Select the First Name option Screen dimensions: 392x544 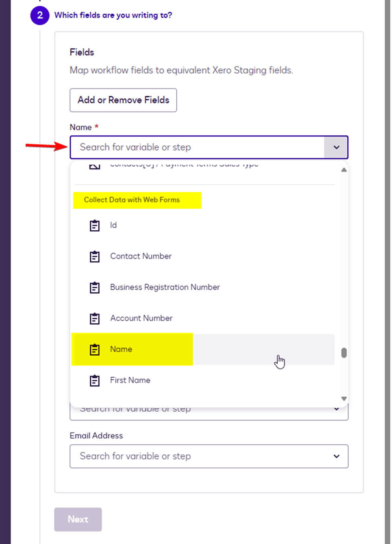pyautogui.click(x=130, y=380)
